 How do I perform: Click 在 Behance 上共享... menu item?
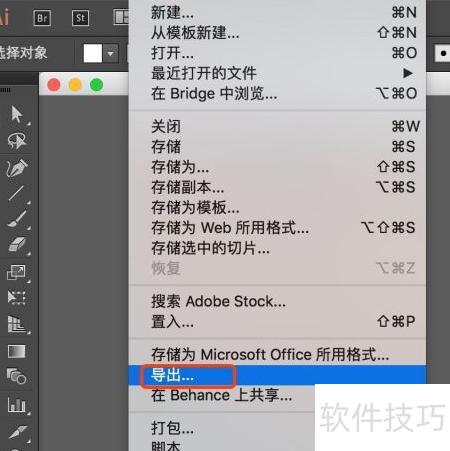222,395
